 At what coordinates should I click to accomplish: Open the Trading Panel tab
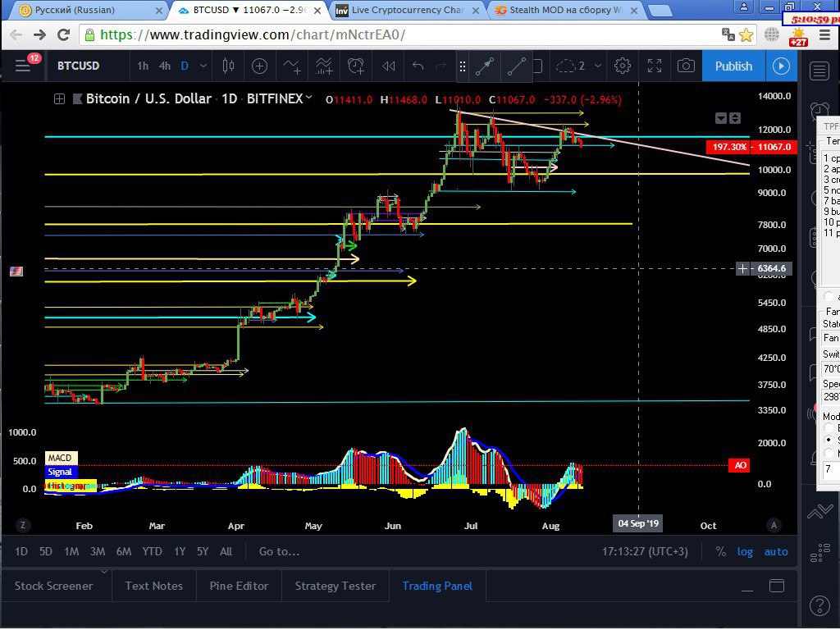click(437, 586)
